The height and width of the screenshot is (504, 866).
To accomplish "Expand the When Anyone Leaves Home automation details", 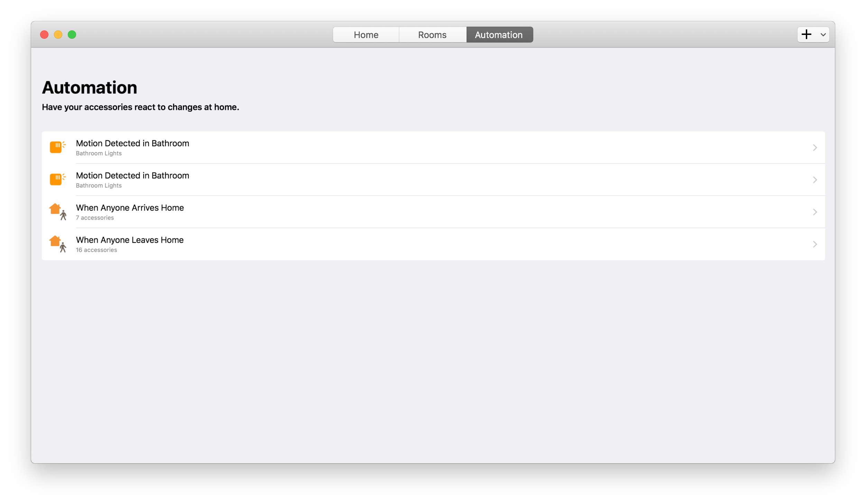I will pos(816,244).
